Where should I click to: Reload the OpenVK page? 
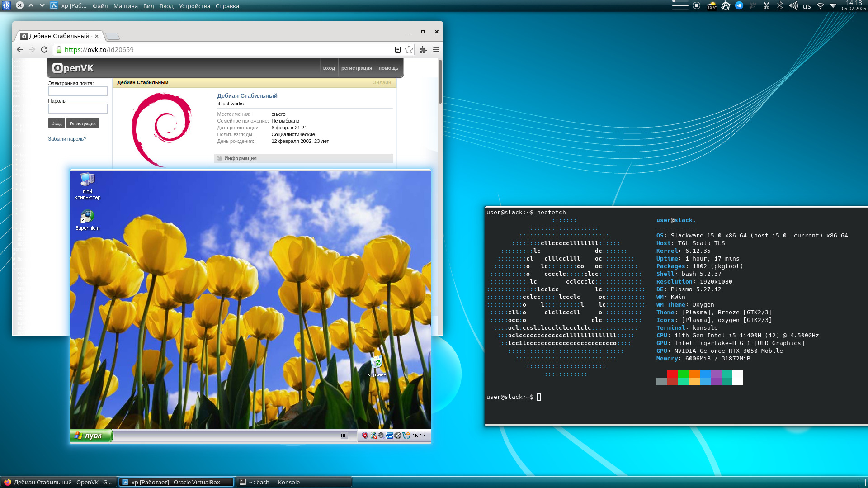44,50
